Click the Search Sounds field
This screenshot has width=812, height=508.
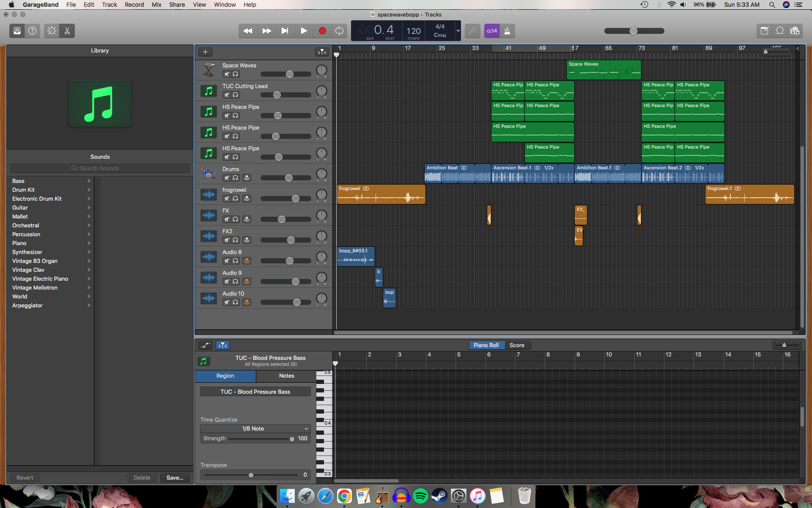point(100,168)
